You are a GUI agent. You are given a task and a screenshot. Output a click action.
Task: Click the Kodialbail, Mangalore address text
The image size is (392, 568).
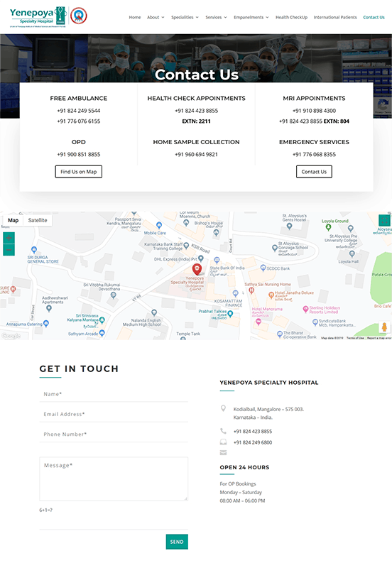point(268,413)
